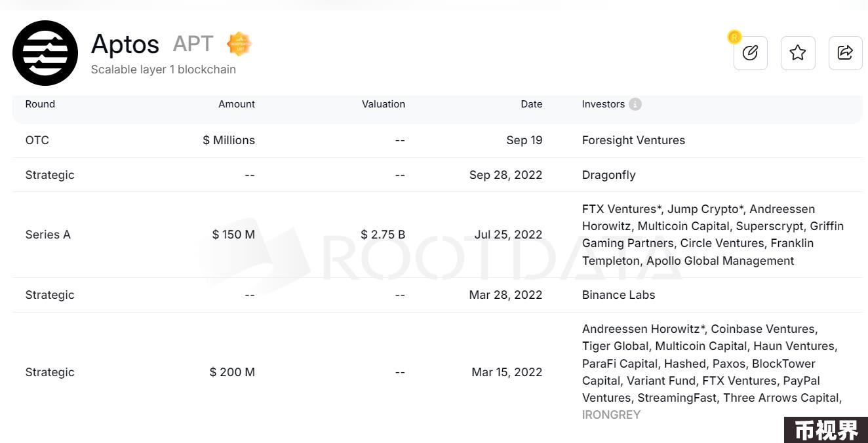Click the OTC round cell
Screen dimensions: 868x443
[x=37, y=140]
